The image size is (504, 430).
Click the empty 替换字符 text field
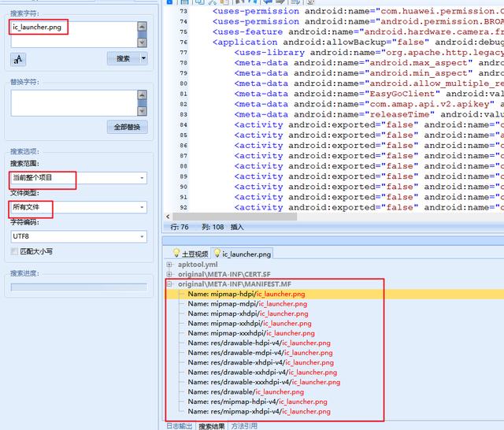[x=74, y=103]
